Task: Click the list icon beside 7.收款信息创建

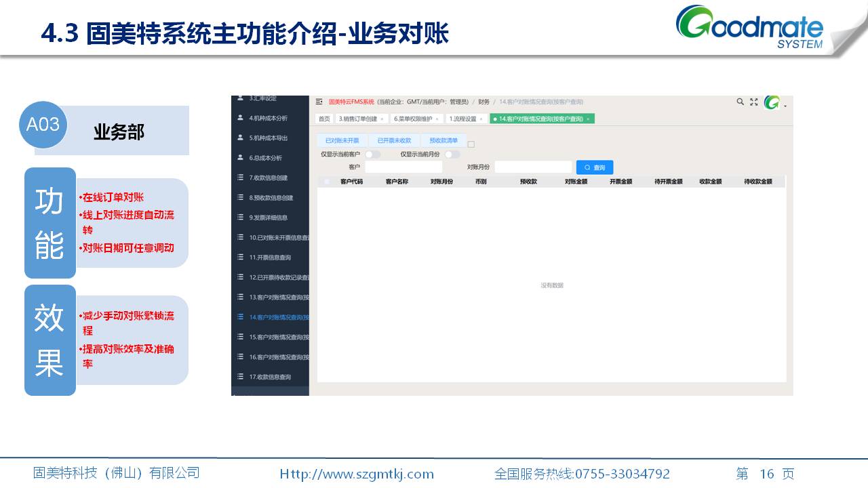Action: click(241, 178)
